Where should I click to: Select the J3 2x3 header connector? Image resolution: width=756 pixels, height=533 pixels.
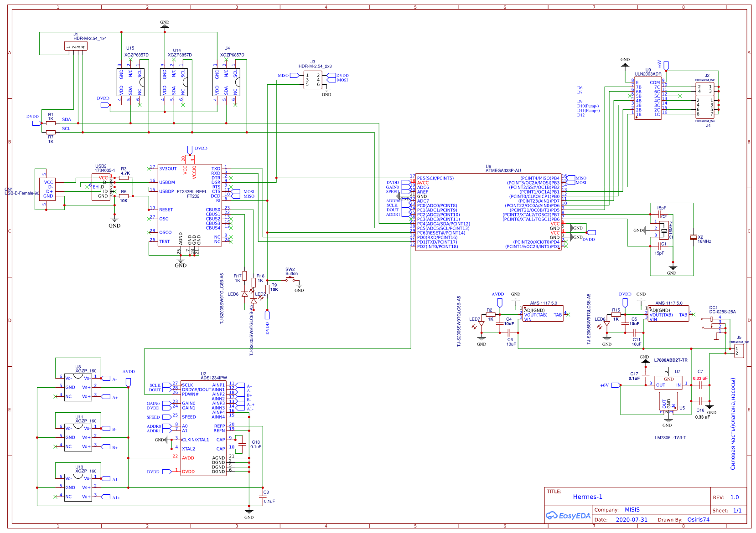click(x=313, y=80)
